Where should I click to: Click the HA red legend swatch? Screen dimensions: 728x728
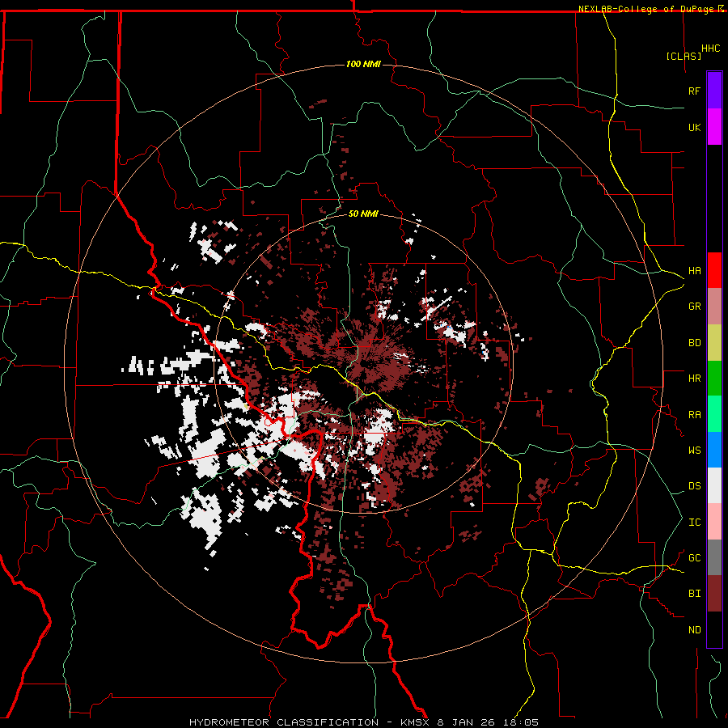(x=714, y=270)
